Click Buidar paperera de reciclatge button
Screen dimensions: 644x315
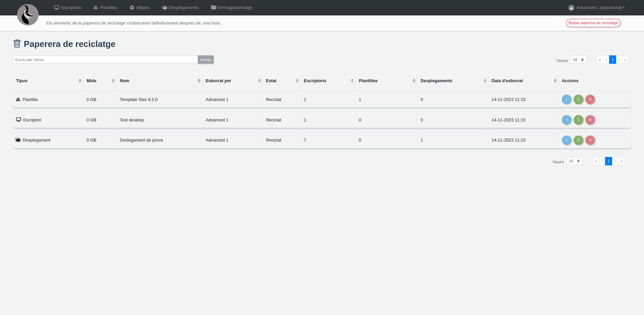coord(593,23)
